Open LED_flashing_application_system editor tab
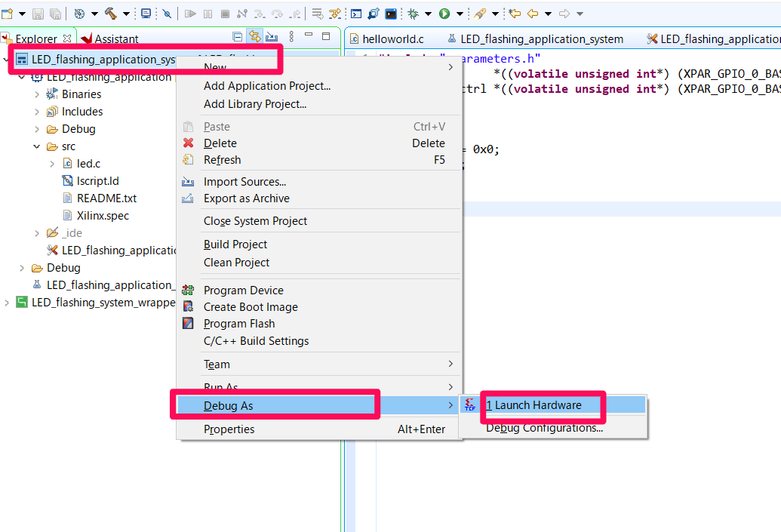Viewport: 781px width, 532px height. 536,38
